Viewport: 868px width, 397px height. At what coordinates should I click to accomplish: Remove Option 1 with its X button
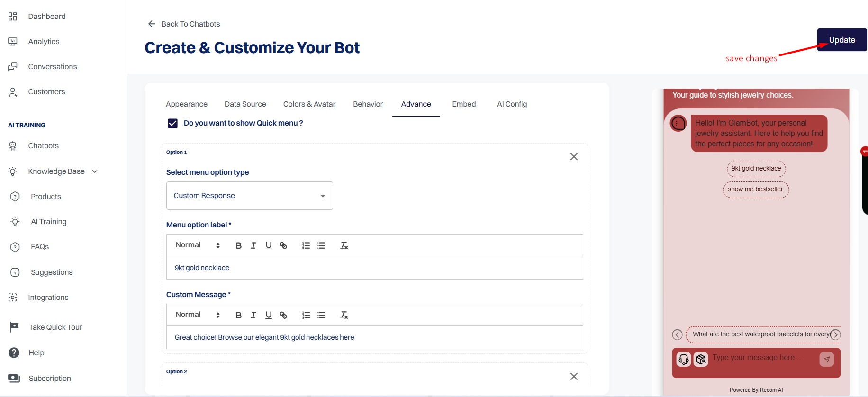(x=574, y=157)
